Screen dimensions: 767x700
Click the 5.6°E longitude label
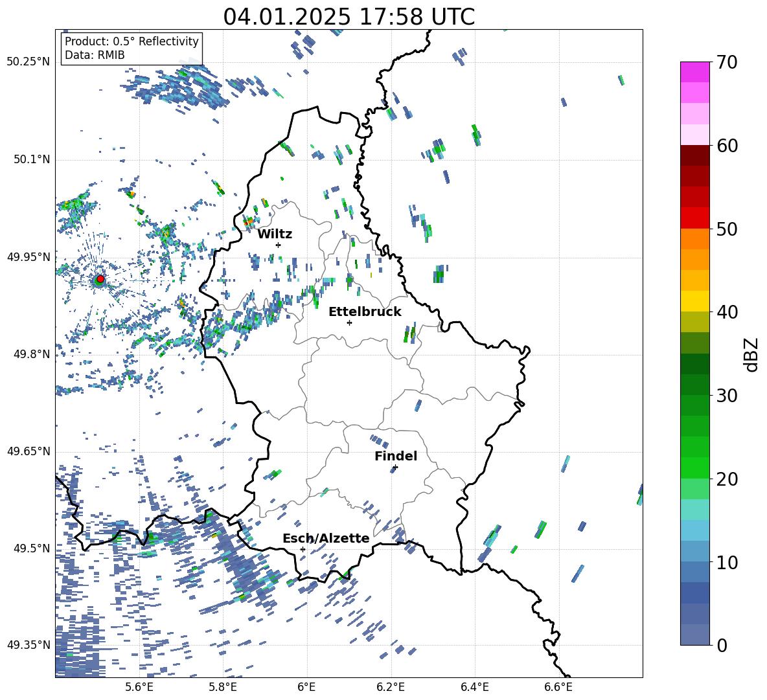click(139, 688)
